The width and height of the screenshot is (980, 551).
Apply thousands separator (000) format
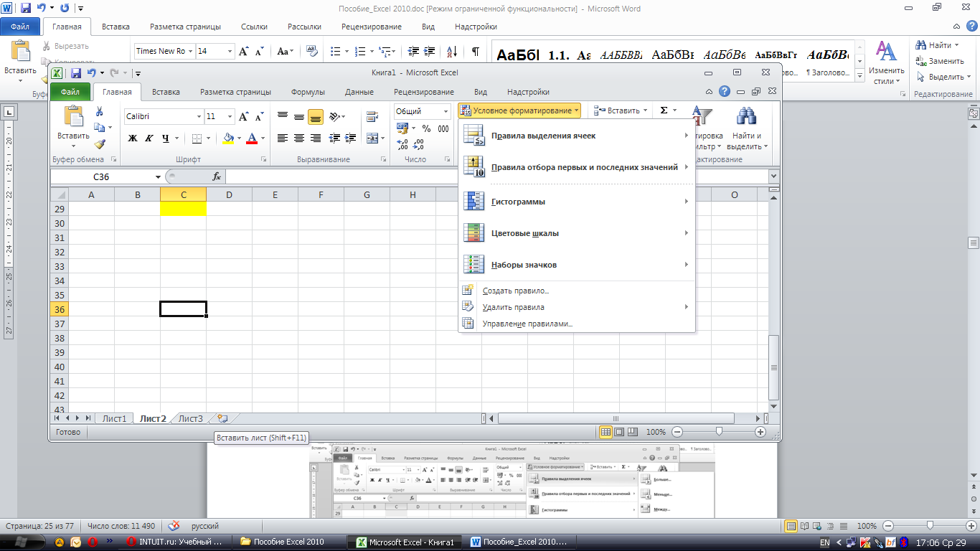click(443, 128)
